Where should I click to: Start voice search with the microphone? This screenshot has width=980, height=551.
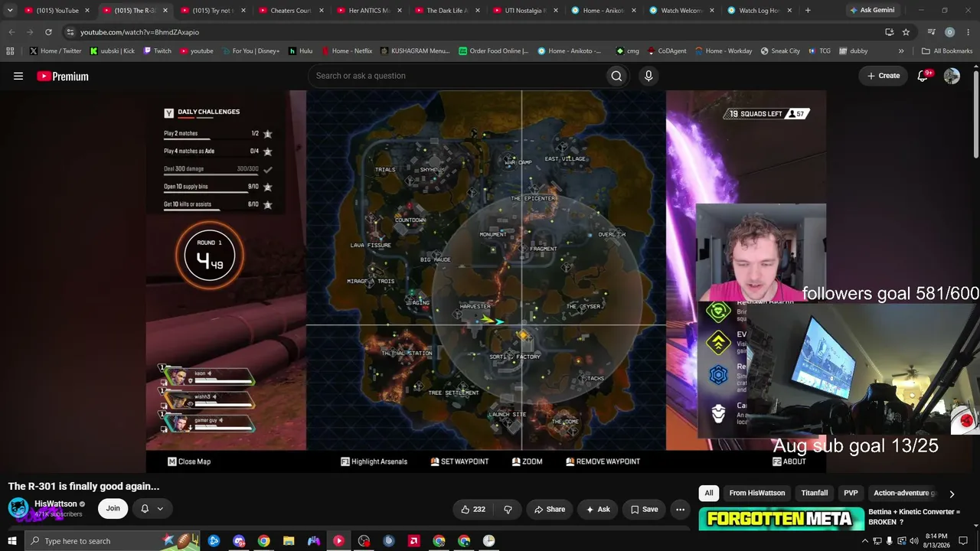[648, 76]
